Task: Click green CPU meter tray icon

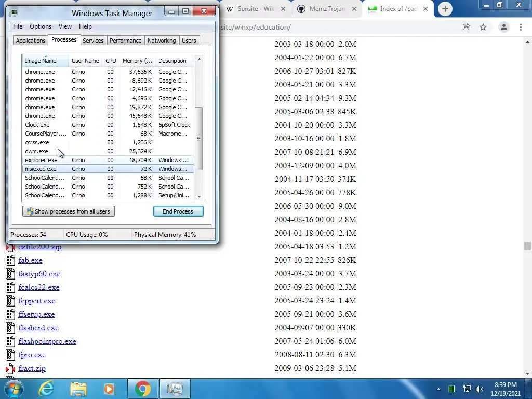Action: [451, 389]
